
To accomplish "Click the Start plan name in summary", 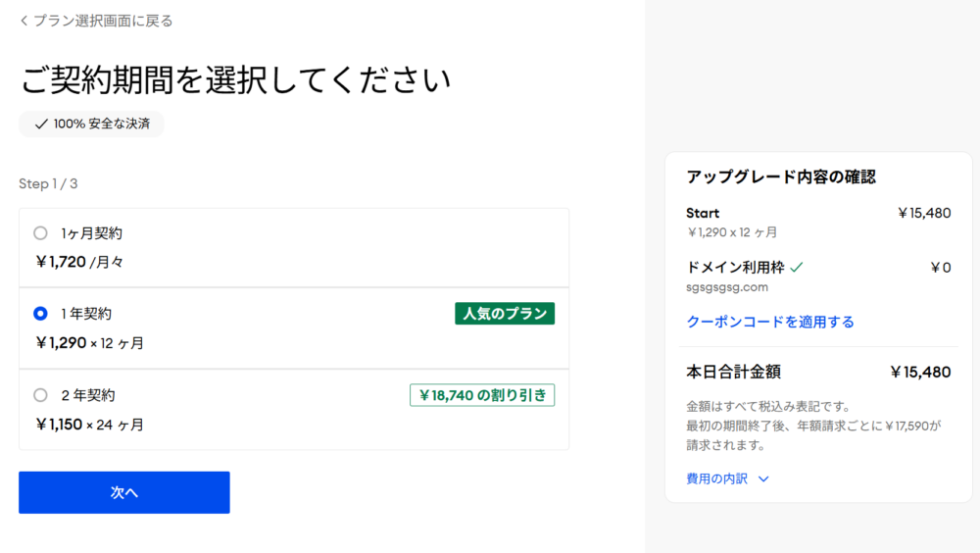I will (703, 213).
